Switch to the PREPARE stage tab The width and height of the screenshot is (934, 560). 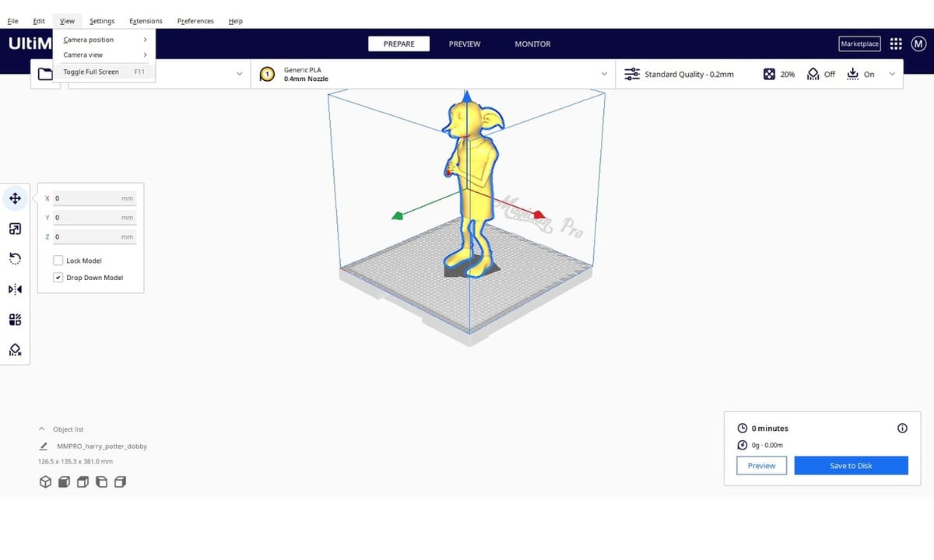point(399,44)
